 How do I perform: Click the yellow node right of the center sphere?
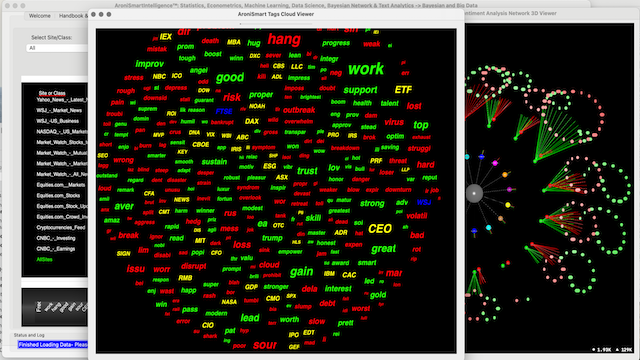tap(508, 205)
